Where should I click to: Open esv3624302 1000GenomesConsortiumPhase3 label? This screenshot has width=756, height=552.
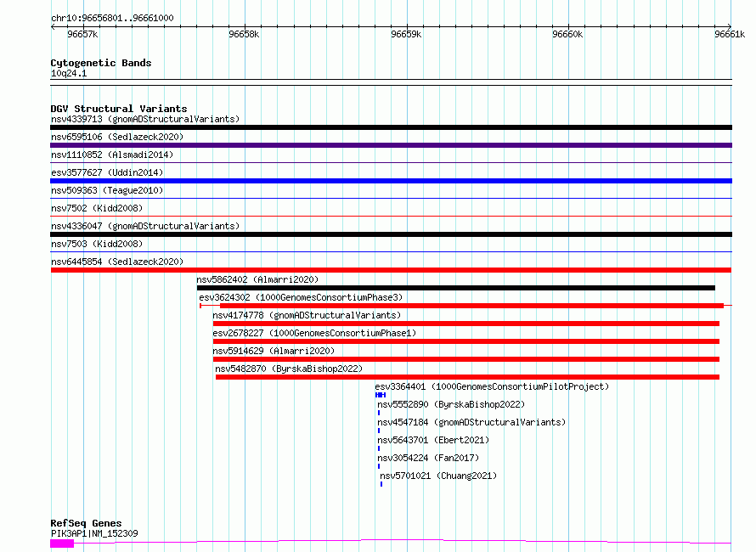click(x=301, y=297)
